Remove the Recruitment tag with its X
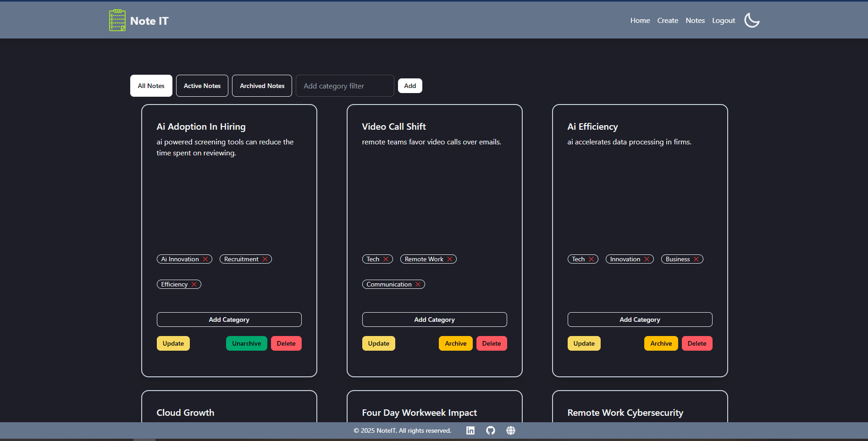868x441 pixels. pos(265,259)
